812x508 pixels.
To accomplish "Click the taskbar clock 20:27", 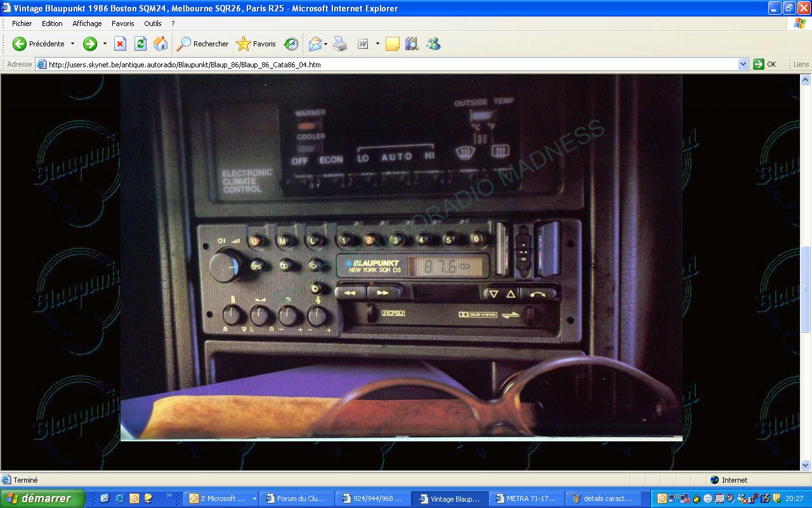I will (x=794, y=498).
